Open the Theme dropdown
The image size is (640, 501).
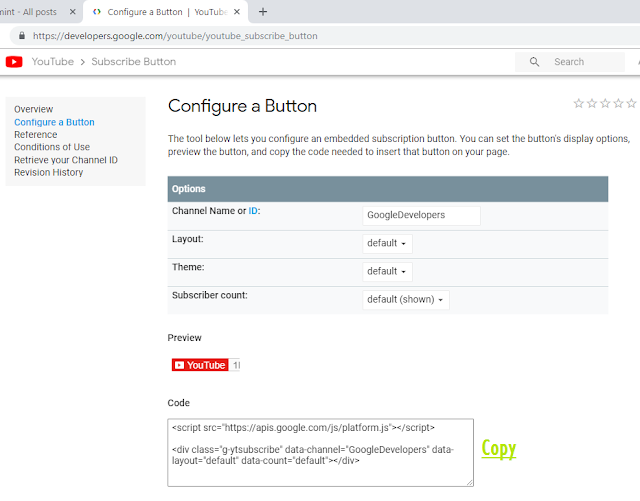(387, 271)
